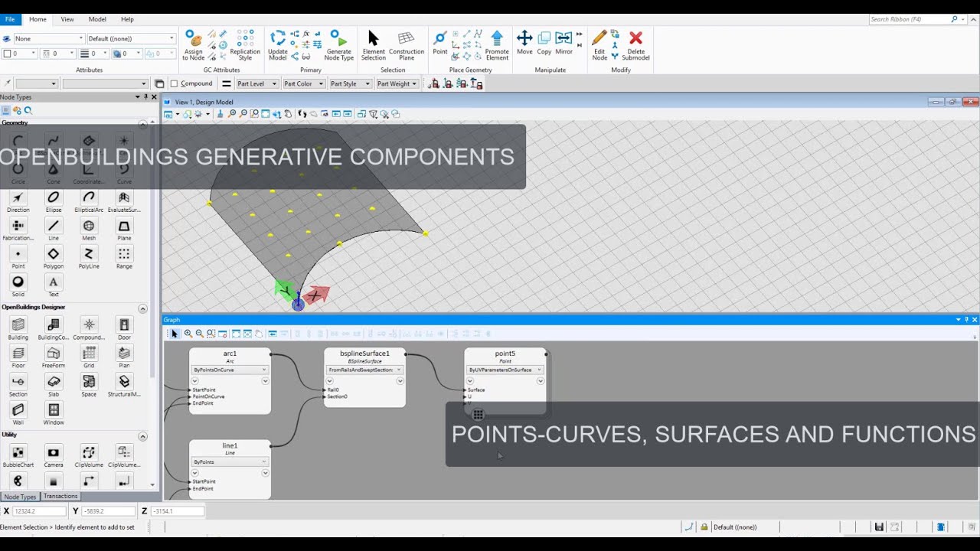
Task: Select the PolyLine node type icon
Action: (89, 254)
